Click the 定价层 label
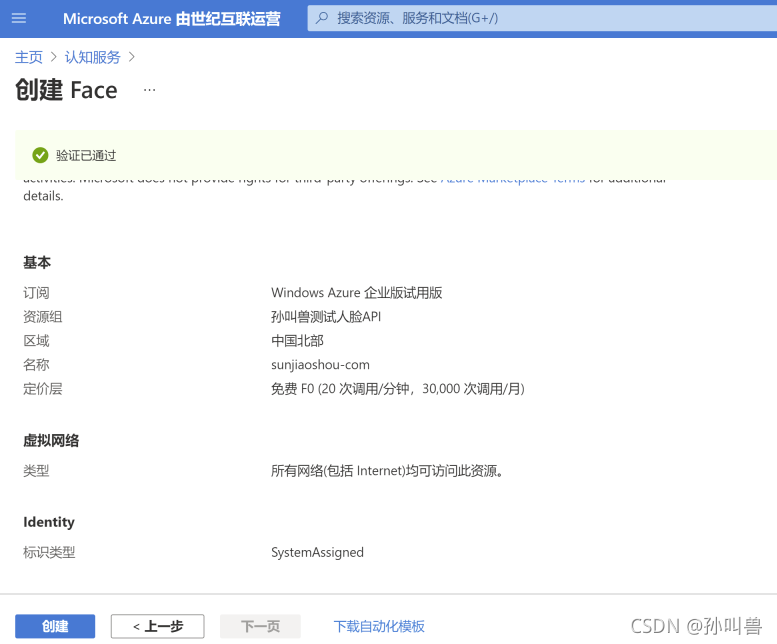Viewport: 777px width, 644px height. click(x=43, y=389)
